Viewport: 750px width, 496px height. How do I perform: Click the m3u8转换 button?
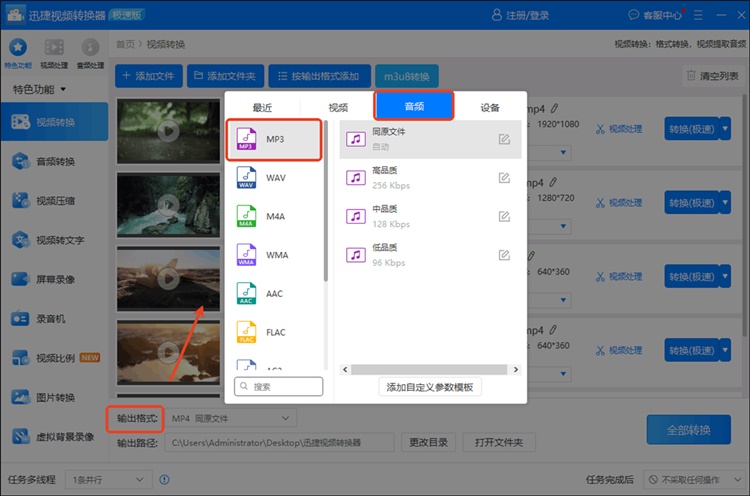click(x=407, y=76)
